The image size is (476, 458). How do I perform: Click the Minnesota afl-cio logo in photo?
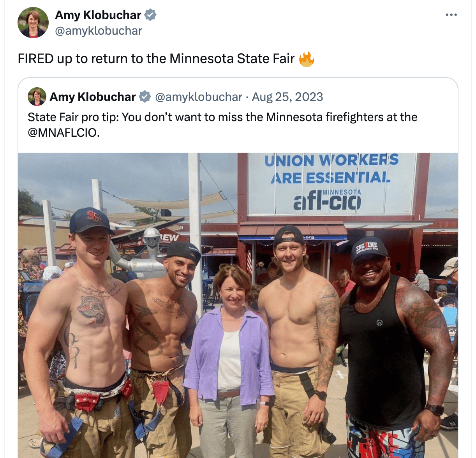click(327, 200)
